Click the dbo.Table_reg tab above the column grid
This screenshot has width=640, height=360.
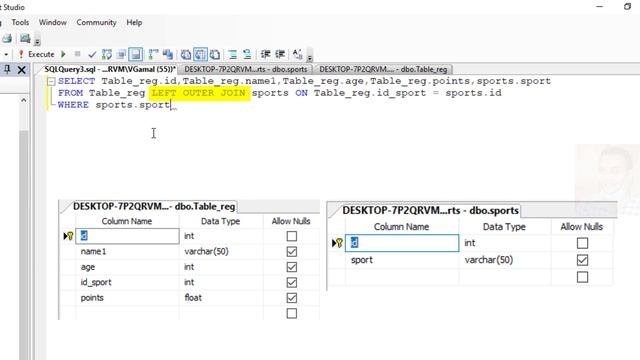click(154, 207)
